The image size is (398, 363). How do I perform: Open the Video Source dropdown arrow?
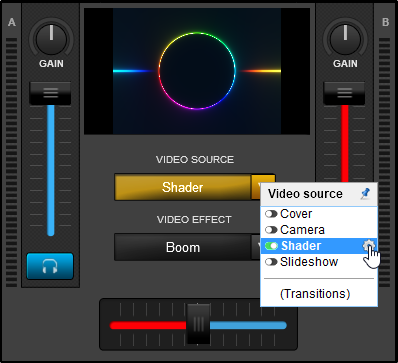tap(257, 187)
